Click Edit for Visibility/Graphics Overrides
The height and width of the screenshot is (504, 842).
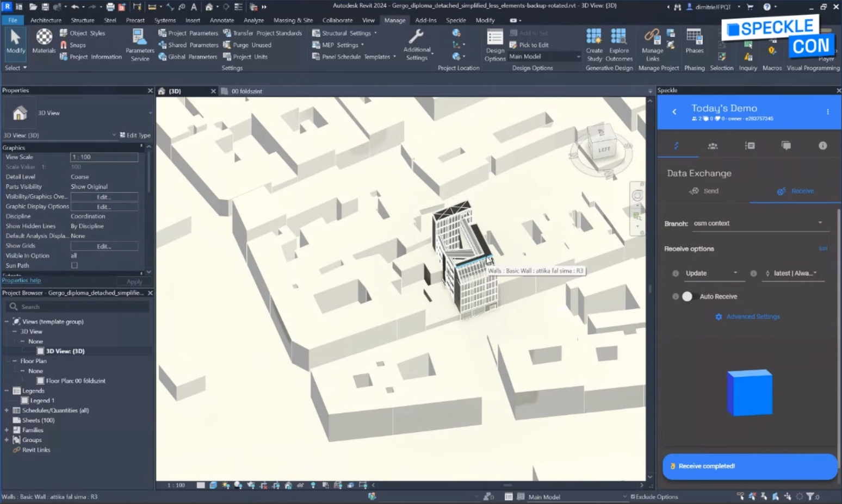coord(104,197)
